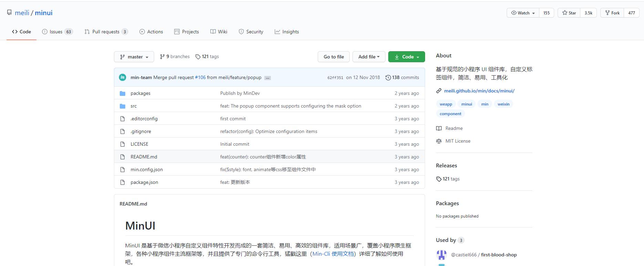
Task: Open the packages folder
Action: pyautogui.click(x=140, y=93)
